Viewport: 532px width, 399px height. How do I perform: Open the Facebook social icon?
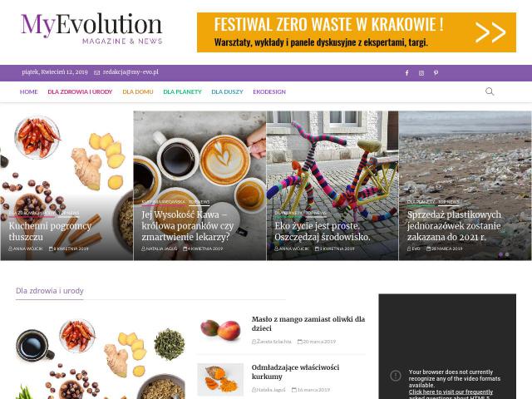pyautogui.click(x=406, y=73)
